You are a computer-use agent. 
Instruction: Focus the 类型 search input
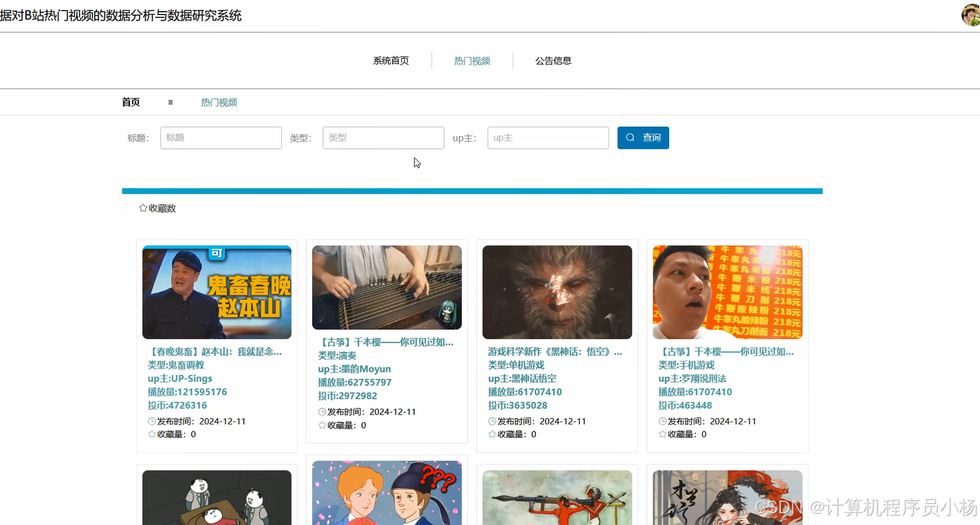pyautogui.click(x=384, y=138)
